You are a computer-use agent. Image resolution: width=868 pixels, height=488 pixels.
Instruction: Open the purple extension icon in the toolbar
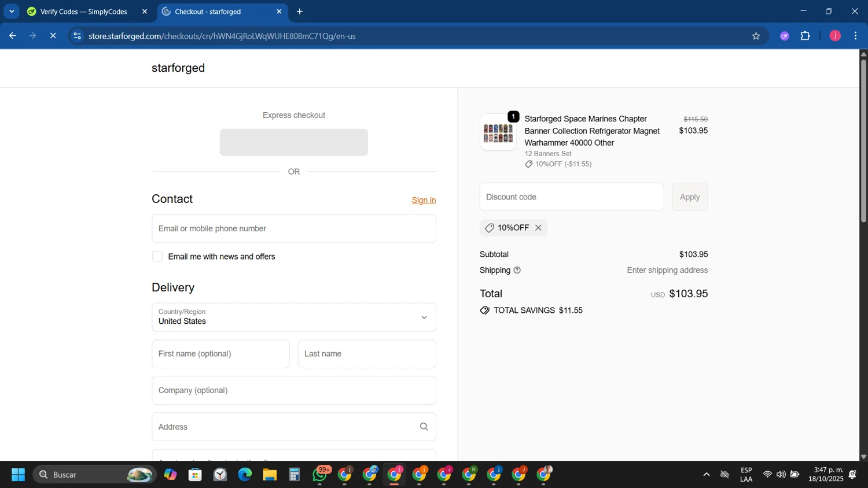(x=785, y=36)
